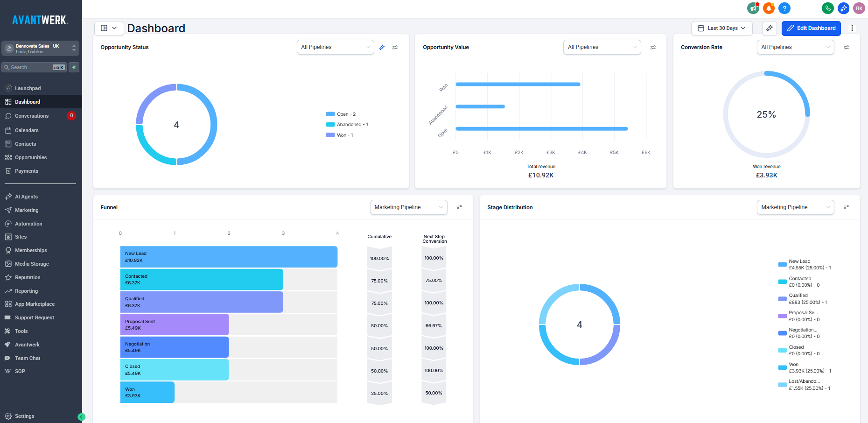Open the 'Last 30 Days' date range selector

[721, 28]
